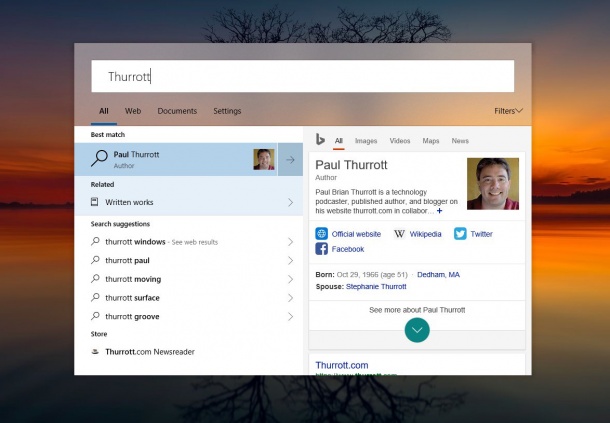Open the Bing Images tab

click(366, 140)
